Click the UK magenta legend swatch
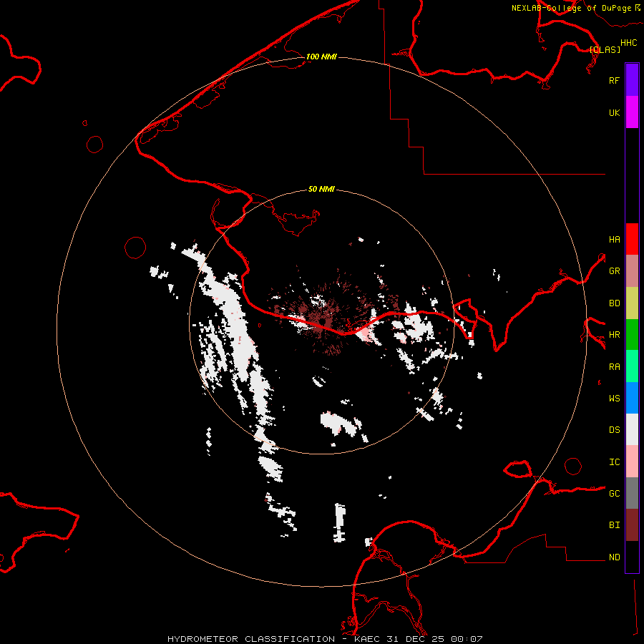The width and height of the screenshot is (644, 644). pos(632,112)
